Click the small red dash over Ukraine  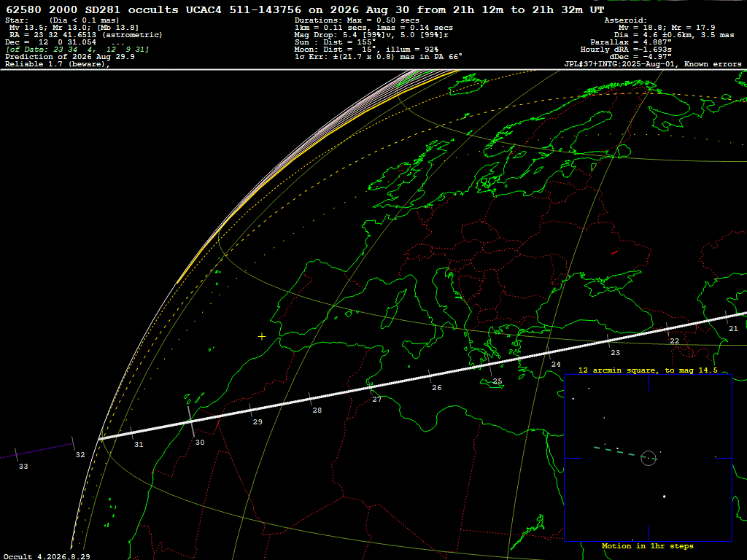tap(615, 252)
